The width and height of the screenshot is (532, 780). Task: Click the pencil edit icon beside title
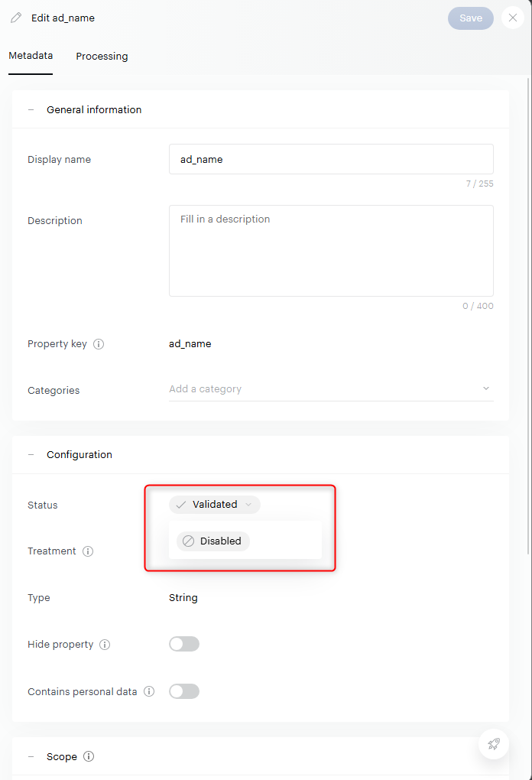[x=16, y=18]
